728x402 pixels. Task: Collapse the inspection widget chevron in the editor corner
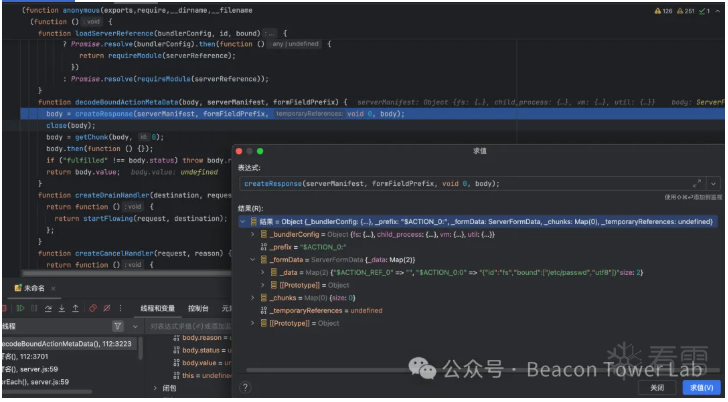coord(719,11)
